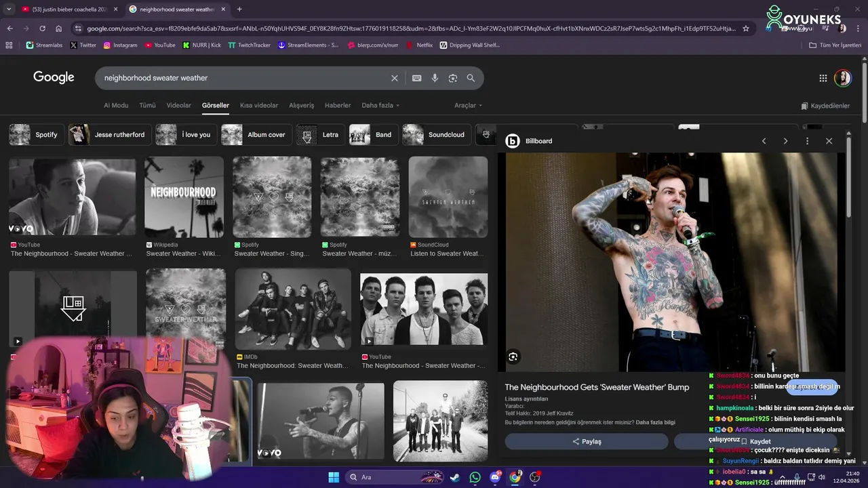The height and width of the screenshot is (488, 868).
Task: Open the bookmarks bar apps grid
Action: [9, 45]
